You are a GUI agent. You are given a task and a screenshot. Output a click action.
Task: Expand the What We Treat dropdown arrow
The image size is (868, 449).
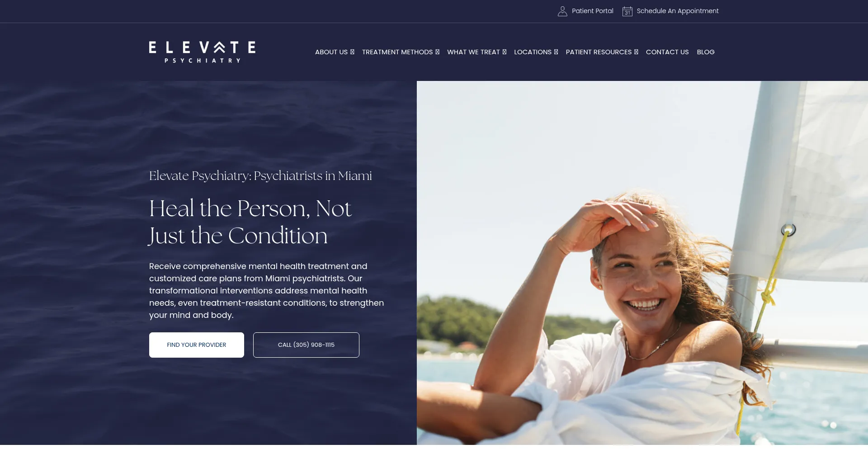504,52
